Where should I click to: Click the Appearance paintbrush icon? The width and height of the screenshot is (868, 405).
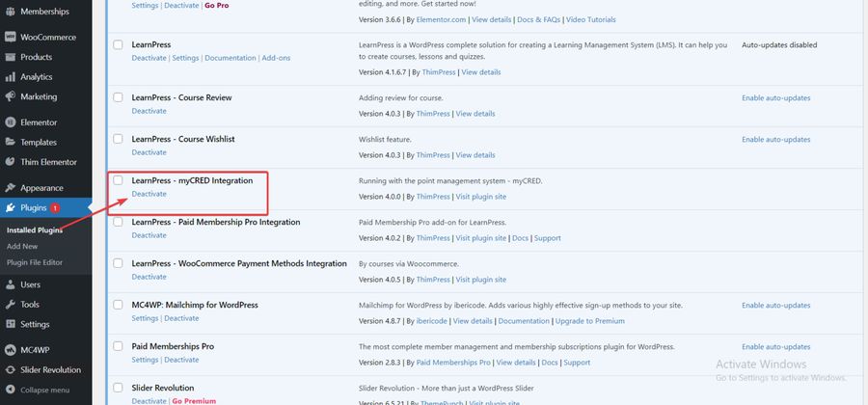click(10, 188)
